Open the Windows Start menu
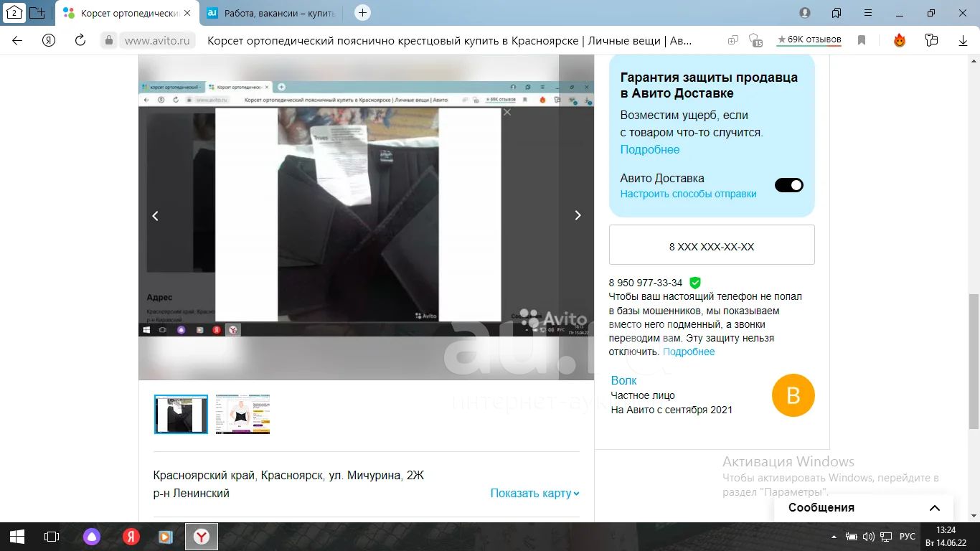This screenshot has width=980, height=551. click(x=17, y=537)
